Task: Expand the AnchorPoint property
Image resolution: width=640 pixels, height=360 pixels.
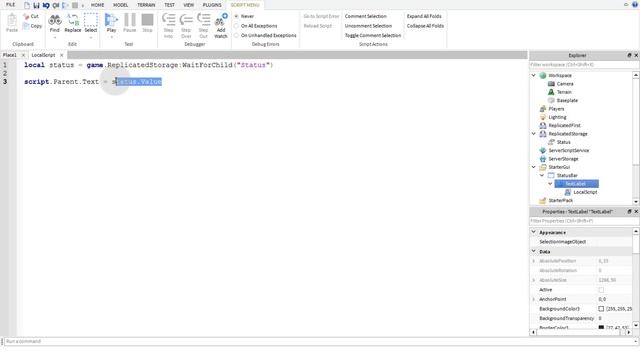Action: (x=533, y=299)
